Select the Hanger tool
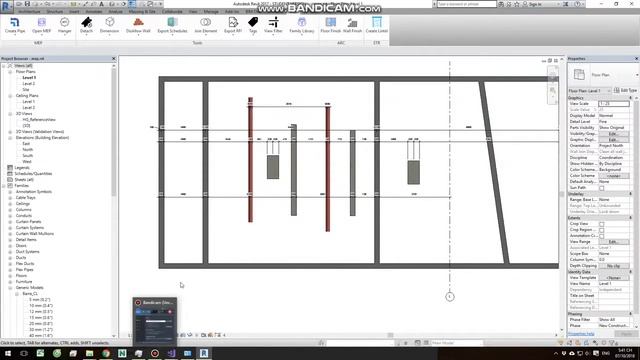The image size is (640, 360). click(x=64, y=25)
